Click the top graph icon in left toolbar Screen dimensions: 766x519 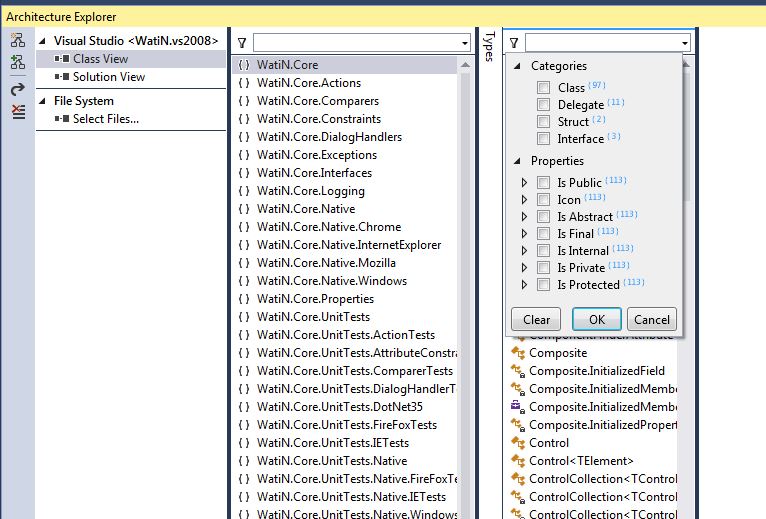click(18, 40)
